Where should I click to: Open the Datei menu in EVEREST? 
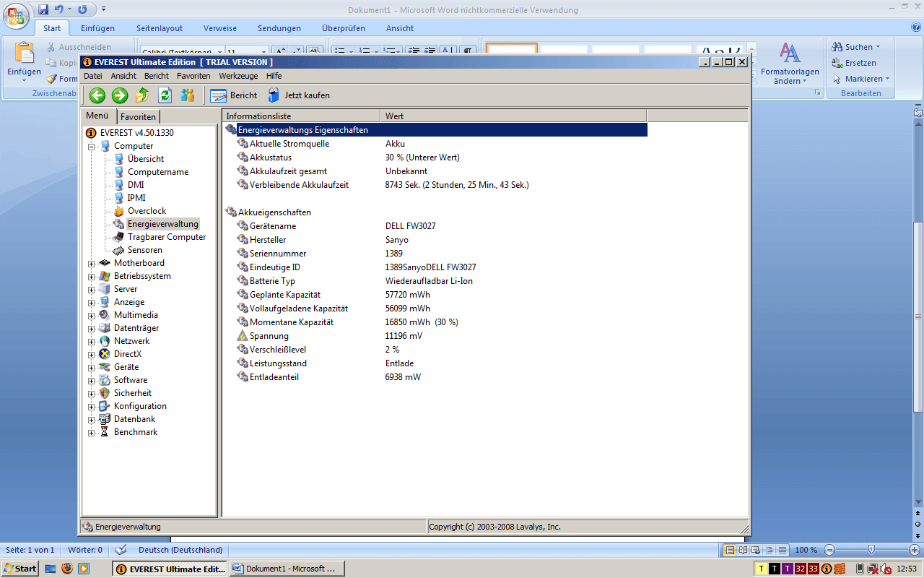pyautogui.click(x=93, y=76)
